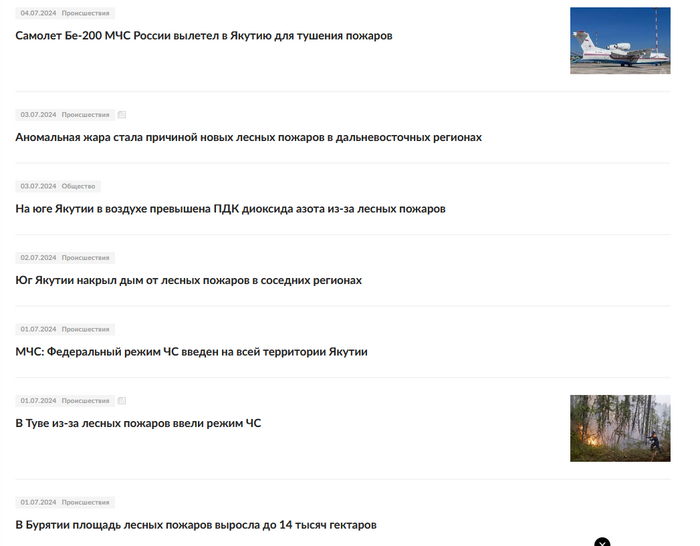
Task: Select the Общество category tag
Action: [79, 186]
